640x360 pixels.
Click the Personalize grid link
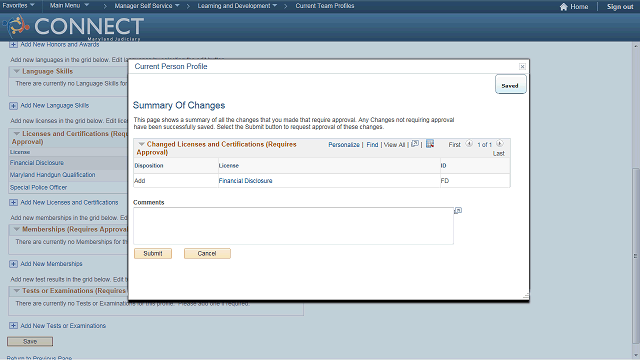[x=344, y=145]
